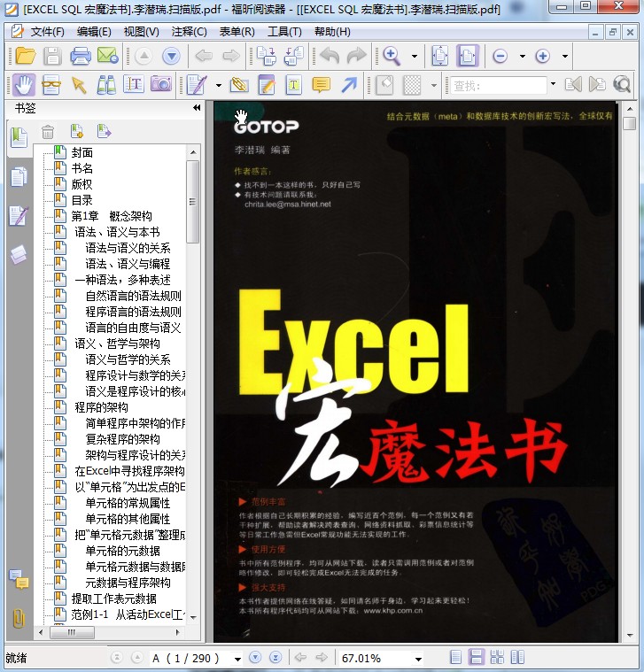The height and width of the screenshot is (672, 644).
Task: Click the find next result button
Action: tap(597, 84)
